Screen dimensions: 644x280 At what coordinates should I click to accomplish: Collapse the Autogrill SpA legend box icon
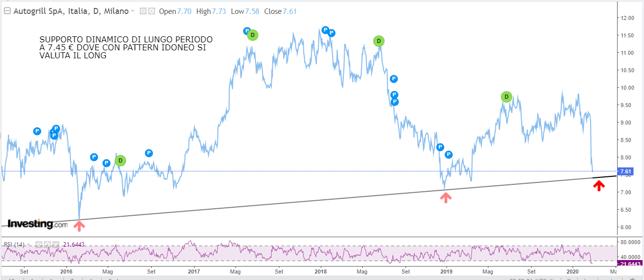click(7, 11)
